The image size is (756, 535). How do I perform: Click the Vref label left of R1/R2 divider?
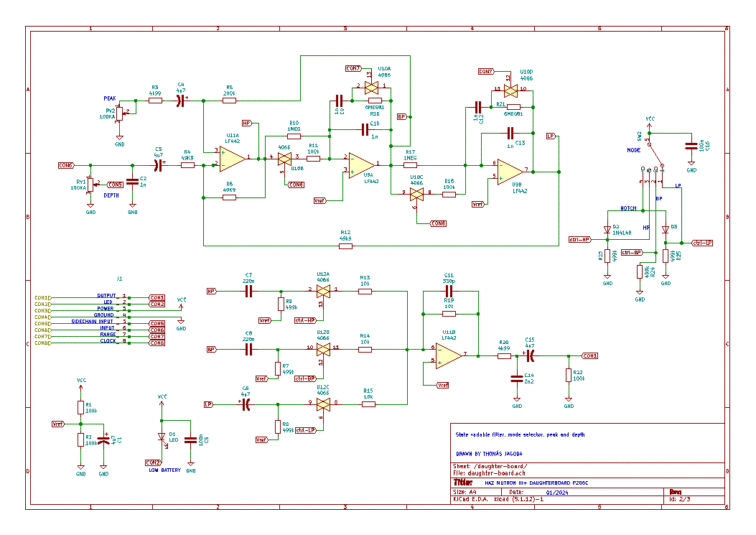pyautogui.click(x=58, y=424)
